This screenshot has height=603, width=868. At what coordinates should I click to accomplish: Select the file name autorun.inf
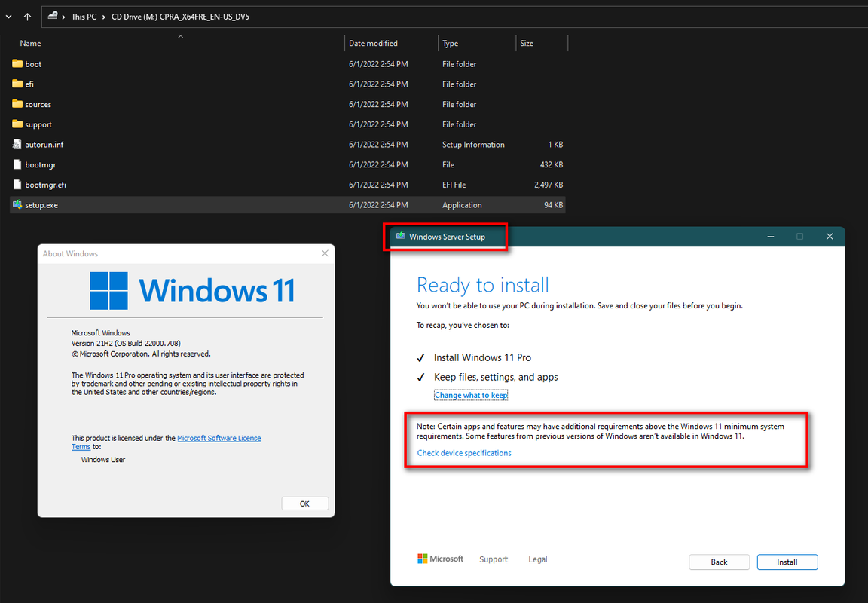point(44,145)
